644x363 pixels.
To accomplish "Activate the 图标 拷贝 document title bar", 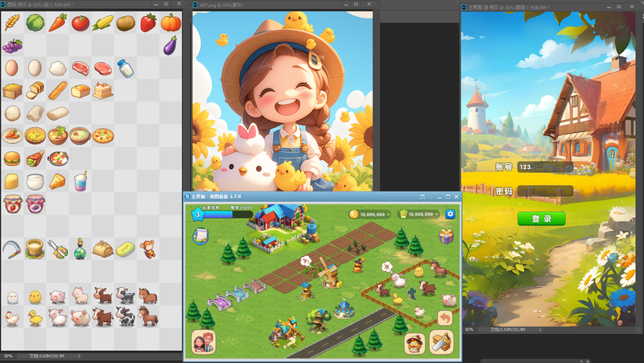I will pos(40,5).
